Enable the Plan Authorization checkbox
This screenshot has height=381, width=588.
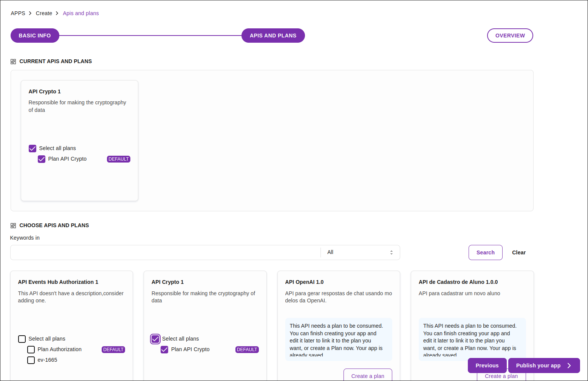coord(31,350)
